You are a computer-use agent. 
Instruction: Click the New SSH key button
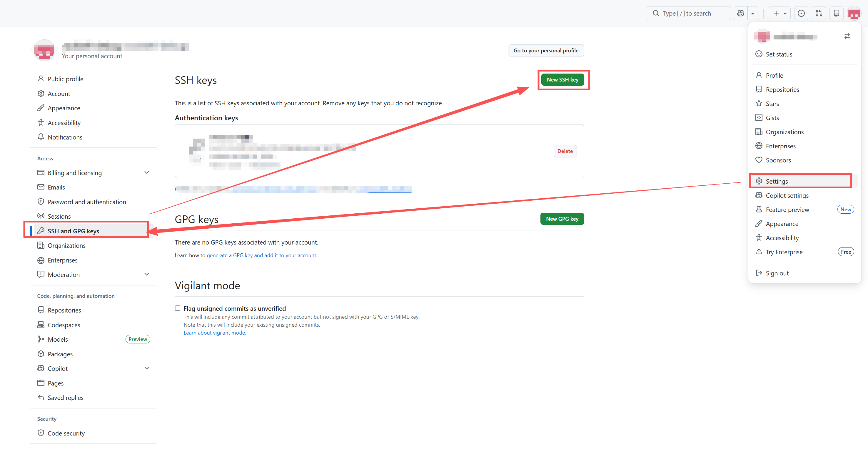[562, 80]
